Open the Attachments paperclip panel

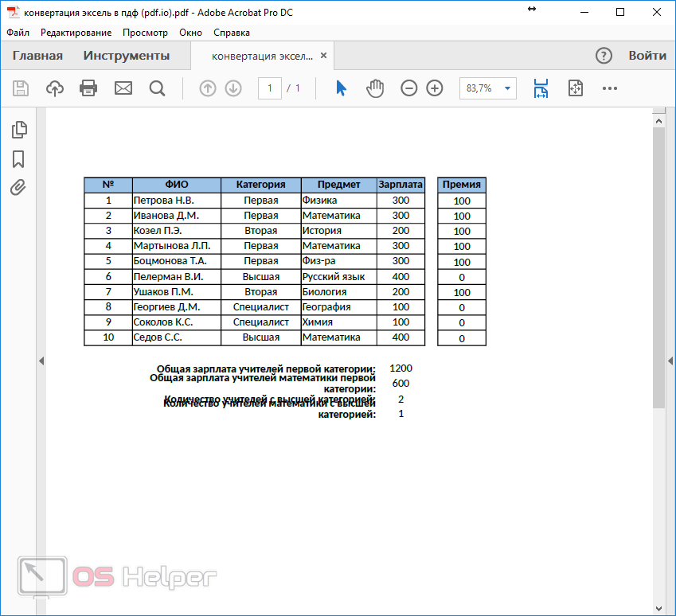[x=18, y=188]
